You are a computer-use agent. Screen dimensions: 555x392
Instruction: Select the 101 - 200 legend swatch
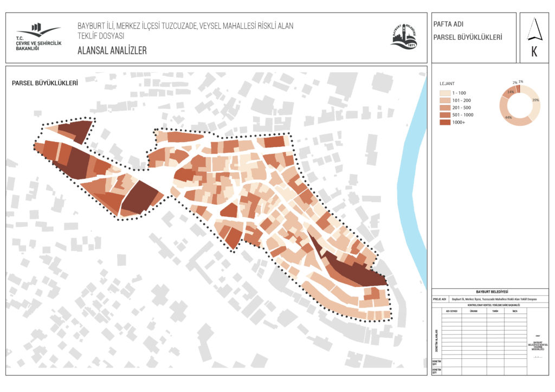(446, 101)
